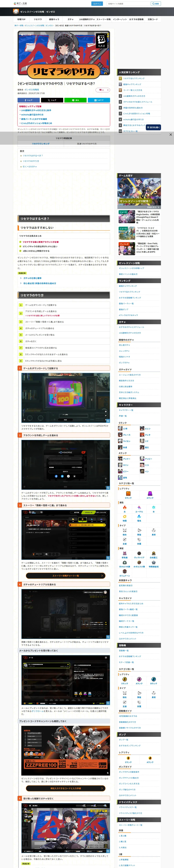
Task: Open the 間欠空間 Over Field play report thumbnail
Action: [x=127, y=249]
